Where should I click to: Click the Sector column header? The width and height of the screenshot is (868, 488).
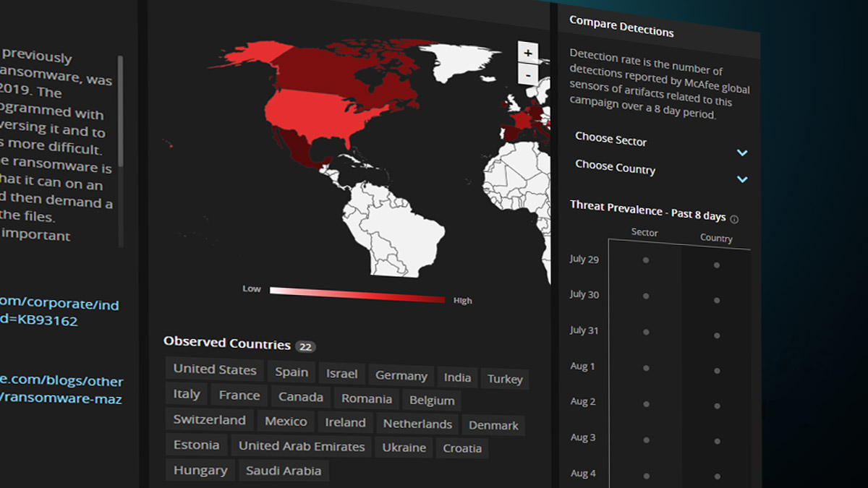pos(644,233)
